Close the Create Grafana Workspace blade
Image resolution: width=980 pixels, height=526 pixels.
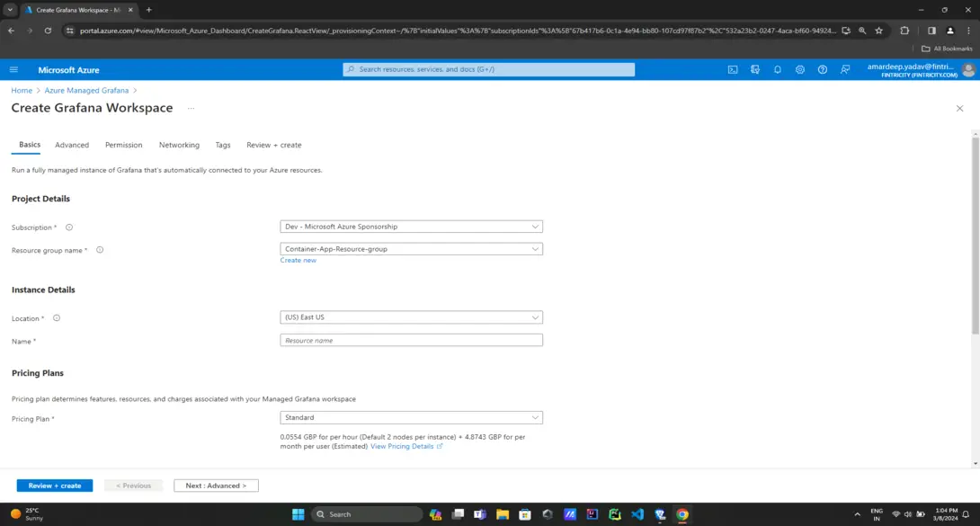[x=959, y=109]
